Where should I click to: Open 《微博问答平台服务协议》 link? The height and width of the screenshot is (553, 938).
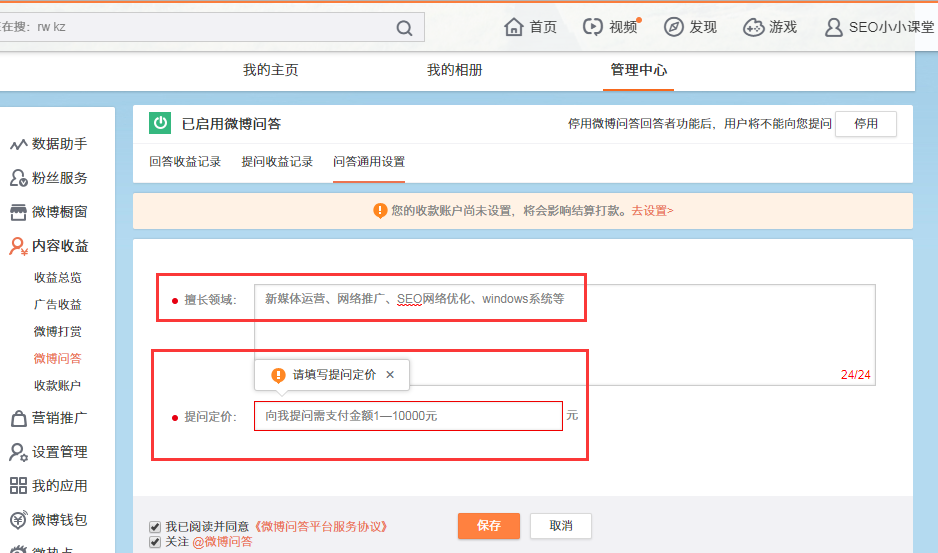[321, 527]
